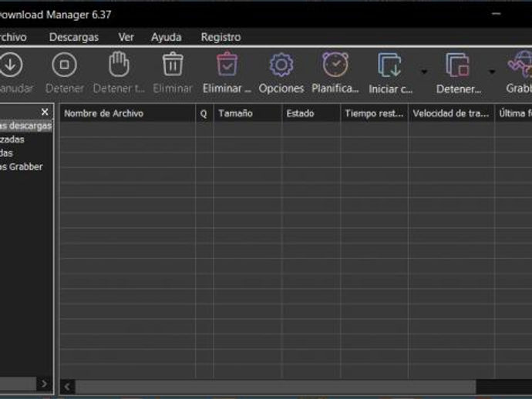Image resolution: width=532 pixels, height=399 pixels.
Task: Sort by Nombre de Archivo column
Action: (127, 113)
